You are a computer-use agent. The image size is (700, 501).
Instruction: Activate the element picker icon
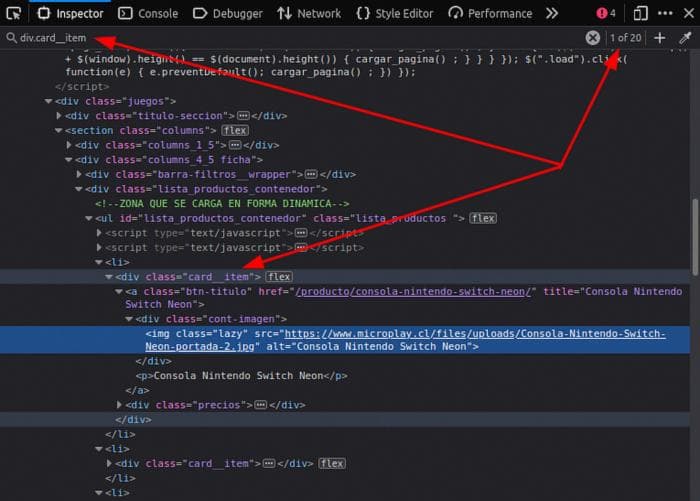pos(14,13)
